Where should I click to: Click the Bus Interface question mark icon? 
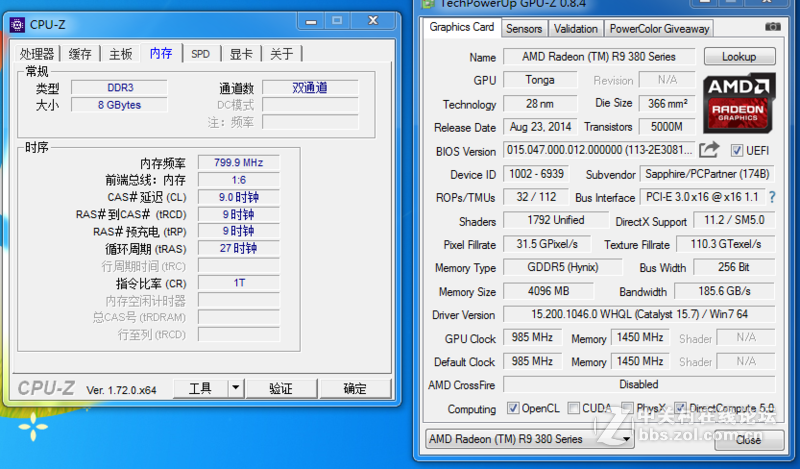click(772, 197)
